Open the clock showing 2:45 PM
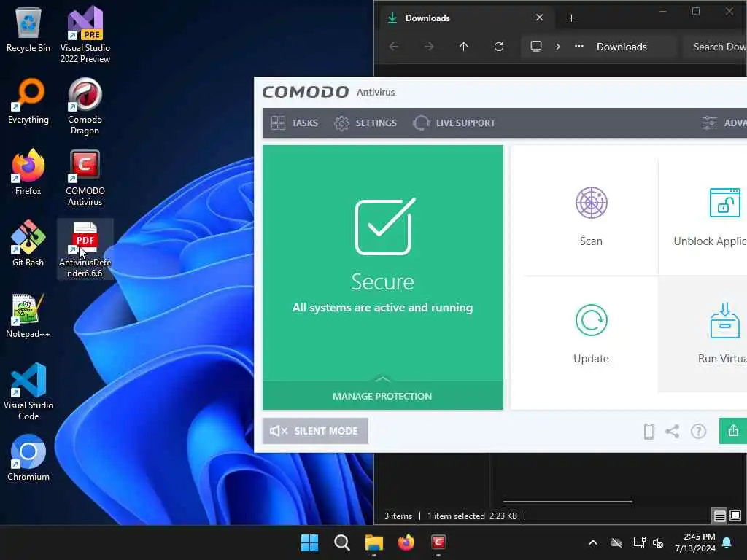 point(695,542)
